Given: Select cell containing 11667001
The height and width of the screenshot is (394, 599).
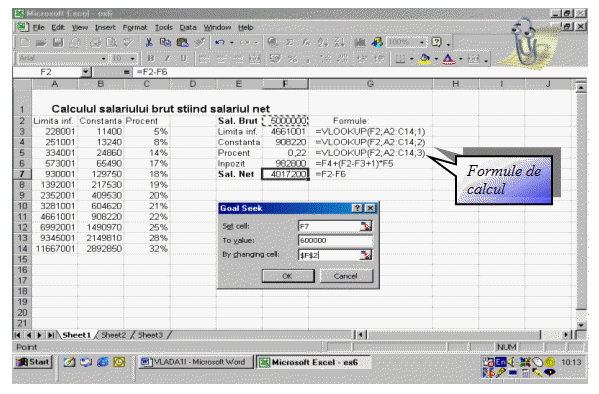Looking at the screenshot, I should coord(55,249).
